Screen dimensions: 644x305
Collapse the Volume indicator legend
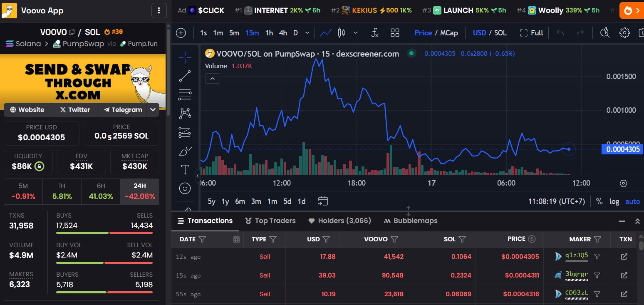[x=212, y=78]
